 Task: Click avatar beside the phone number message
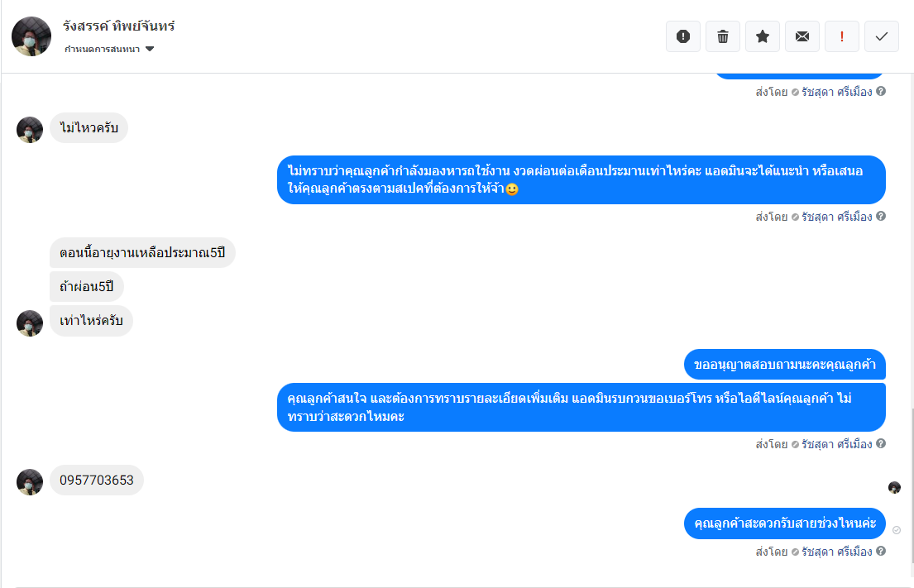pyautogui.click(x=30, y=482)
